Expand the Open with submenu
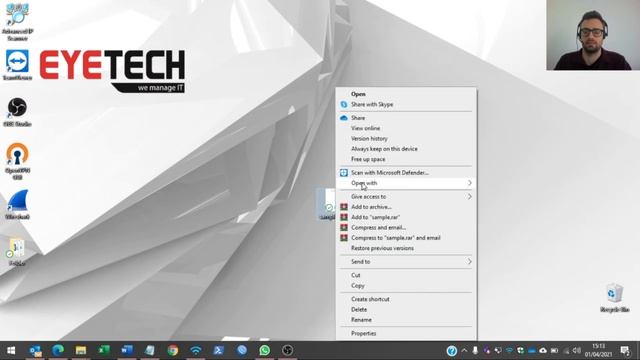Viewport: 640px width, 360px height. [x=406, y=183]
